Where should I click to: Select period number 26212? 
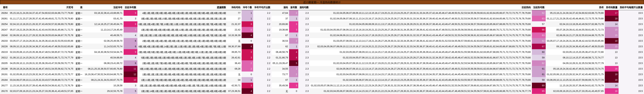pos(4,58)
